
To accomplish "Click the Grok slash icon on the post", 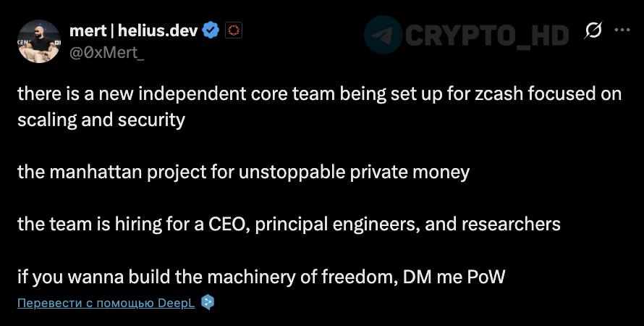I will pyautogui.click(x=593, y=30).
